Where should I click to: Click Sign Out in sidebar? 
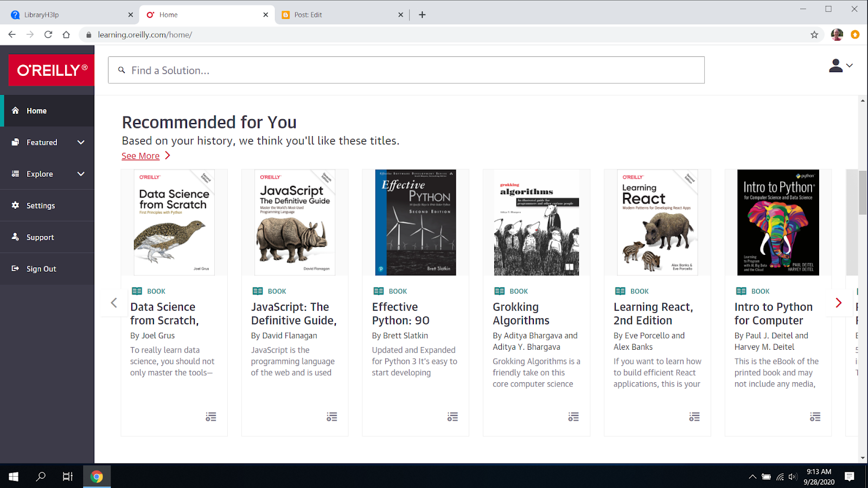(47, 269)
